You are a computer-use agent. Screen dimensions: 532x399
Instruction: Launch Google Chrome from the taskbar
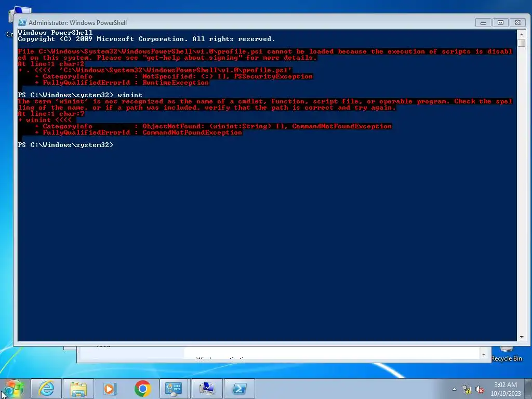[x=142, y=389]
